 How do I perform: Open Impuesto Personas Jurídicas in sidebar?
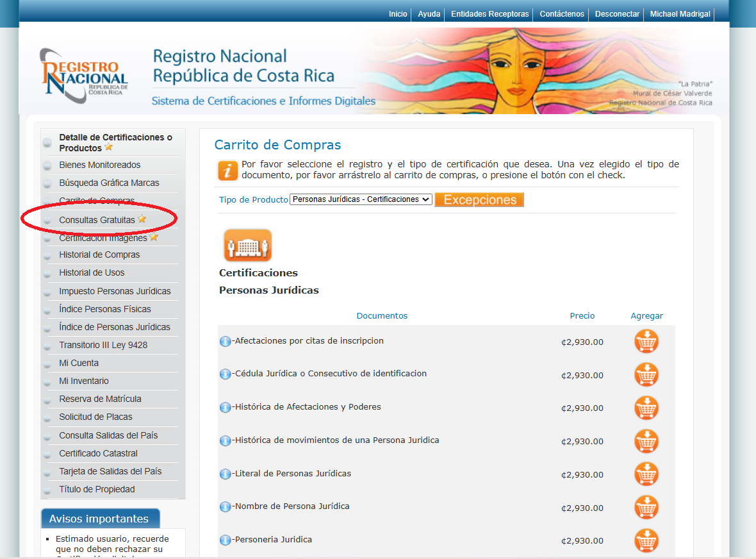(115, 291)
